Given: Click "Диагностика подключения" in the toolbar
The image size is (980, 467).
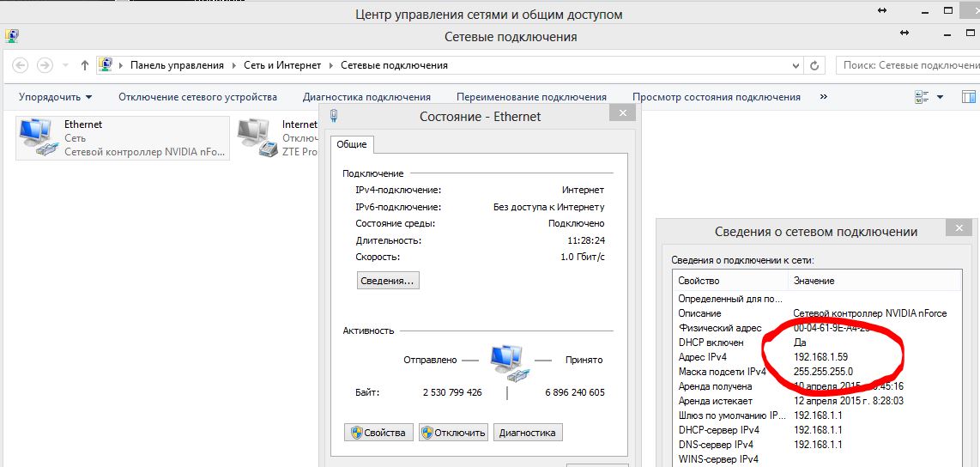Looking at the screenshot, I should 366,97.
